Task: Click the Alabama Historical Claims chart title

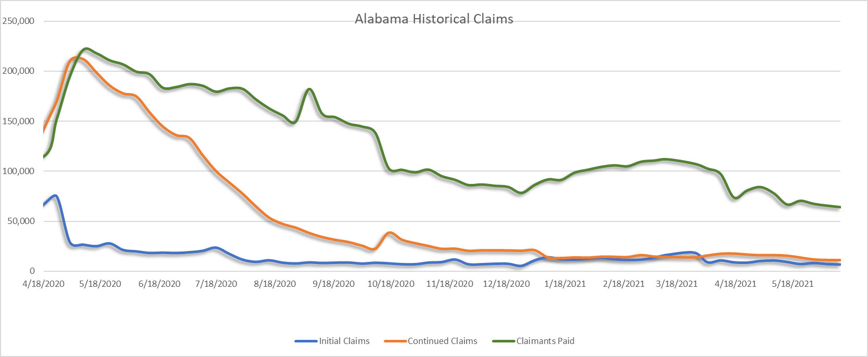Action: (434, 19)
